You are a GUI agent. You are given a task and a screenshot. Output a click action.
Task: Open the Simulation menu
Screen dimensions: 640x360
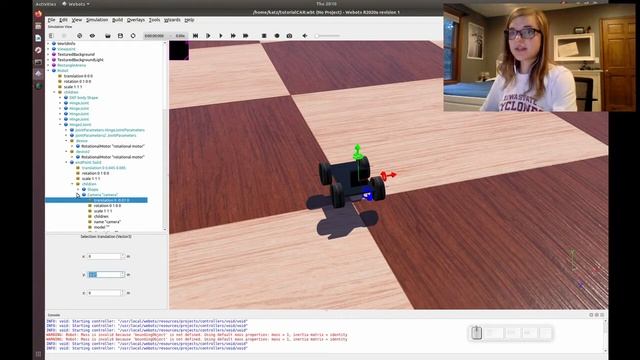(x=97, y=20)
